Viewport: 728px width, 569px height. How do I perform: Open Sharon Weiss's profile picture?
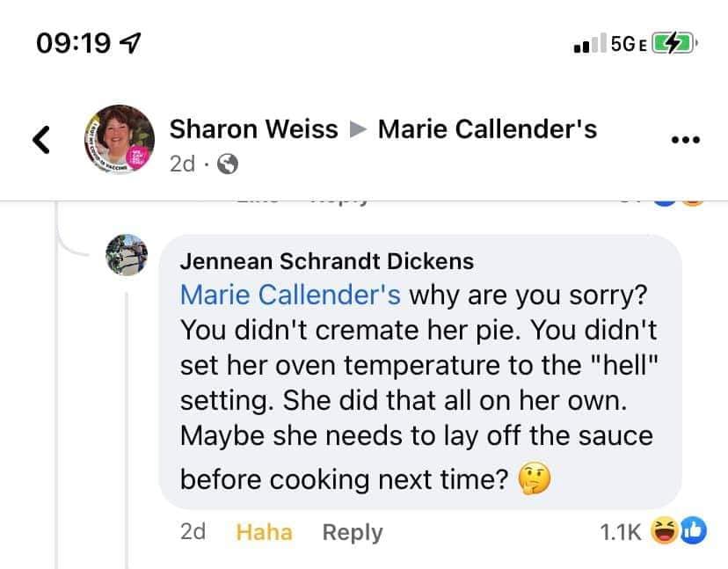124,141
